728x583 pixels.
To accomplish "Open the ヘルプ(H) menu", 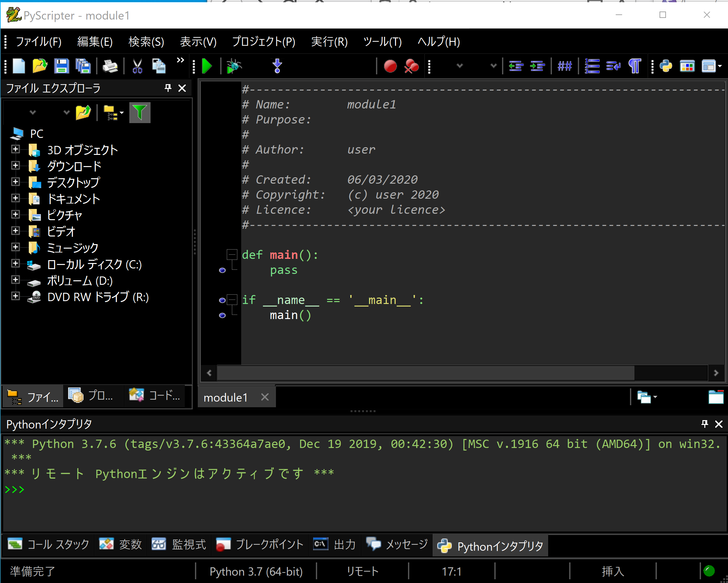I will (x=439, y=42).
